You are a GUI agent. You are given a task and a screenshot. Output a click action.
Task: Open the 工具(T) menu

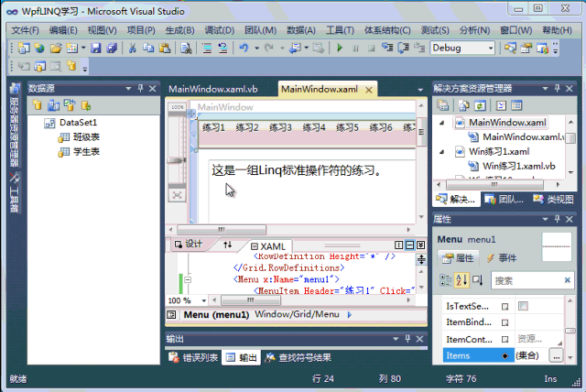(340, 30)
